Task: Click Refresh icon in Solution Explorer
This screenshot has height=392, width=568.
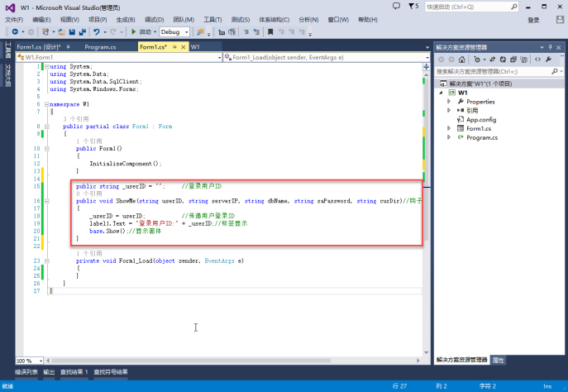Action: [x=500, y=60]
